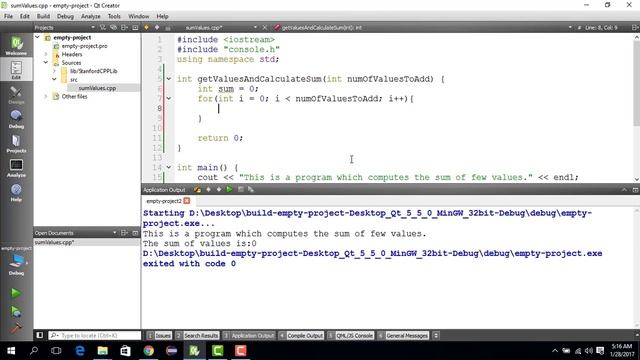Collapse the empty-project tree node
Screen dimensions: 640x360
point(38,37)
